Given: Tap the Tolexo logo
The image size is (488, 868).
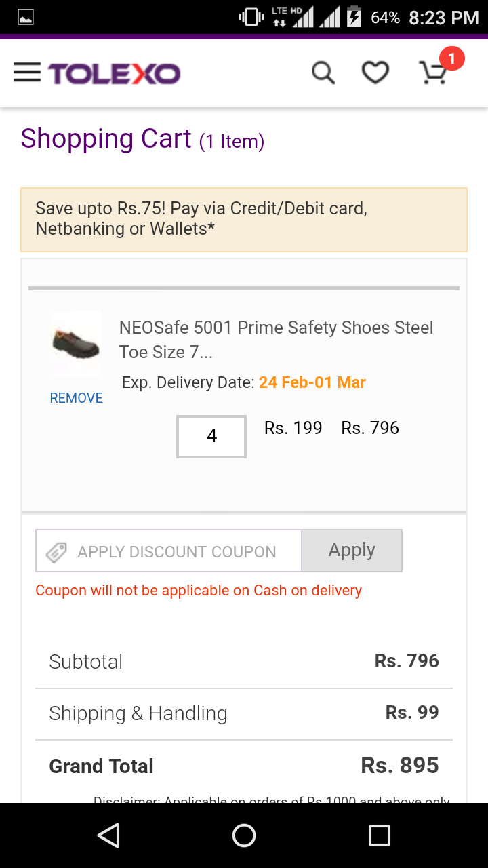Looking at the screenshot, I should pos(114,73).
